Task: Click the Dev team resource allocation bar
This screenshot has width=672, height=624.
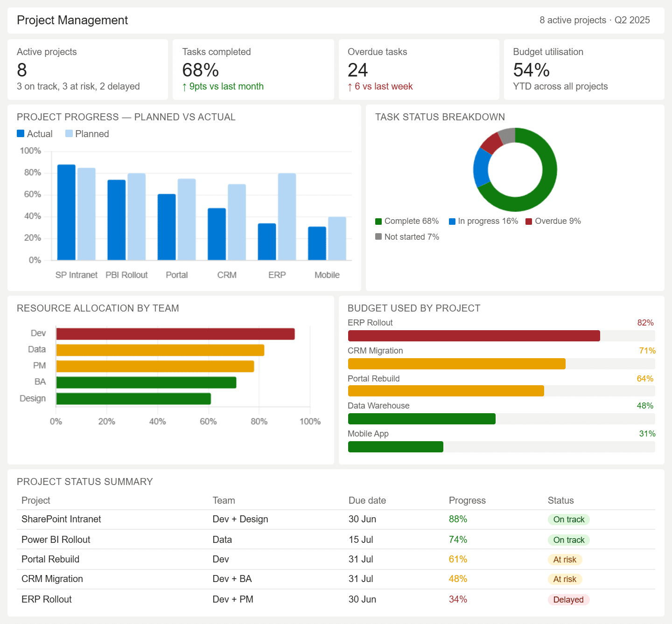Action: pyautogui.click(x=175, y=334)
